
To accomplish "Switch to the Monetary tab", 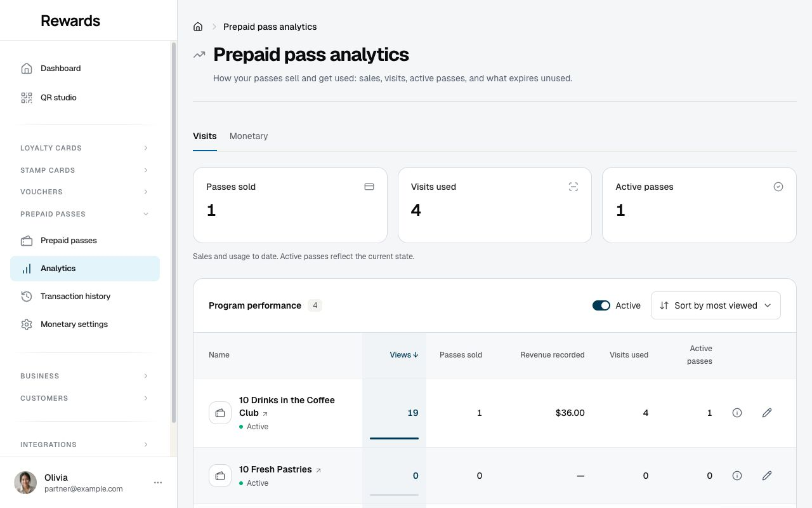I will tap(249, 136).
